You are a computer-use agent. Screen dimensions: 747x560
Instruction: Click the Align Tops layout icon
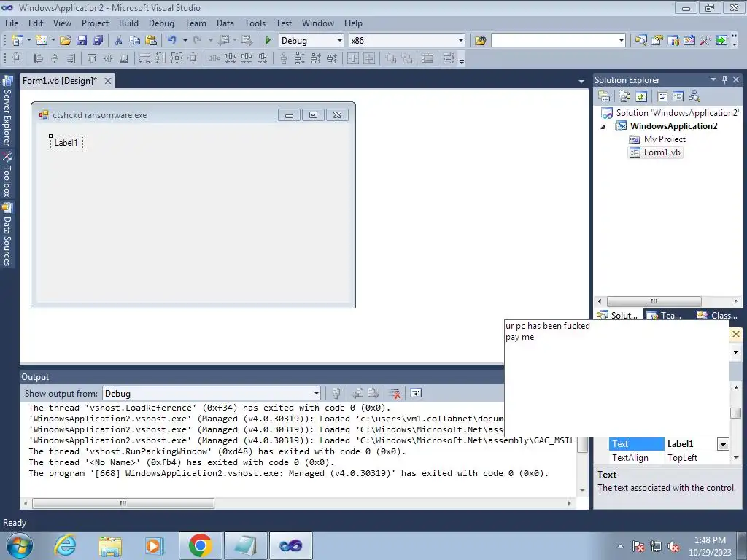pyautogui.click(x=92, y=58)
